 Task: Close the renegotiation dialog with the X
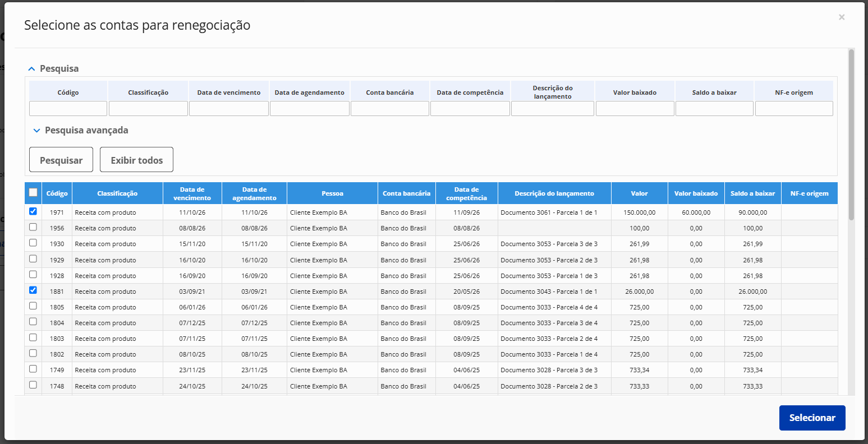click(842, 17)
